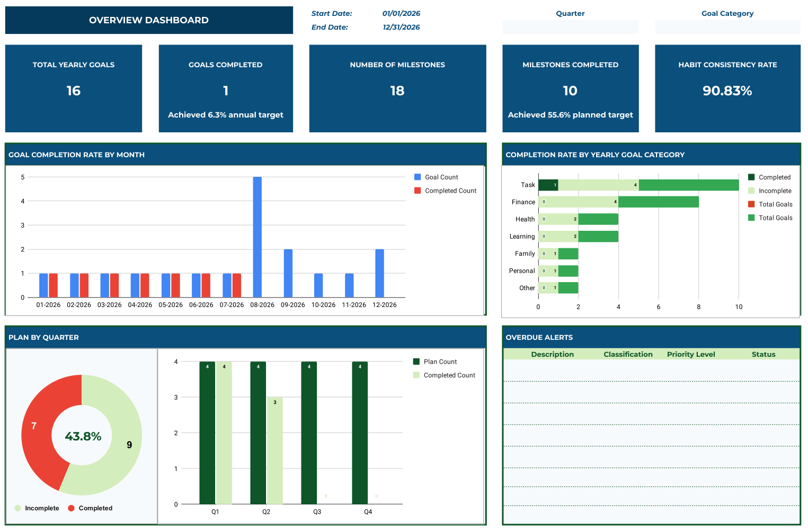Click the Learning category label
Screen dimensions: 808x532
pos(522,237)
